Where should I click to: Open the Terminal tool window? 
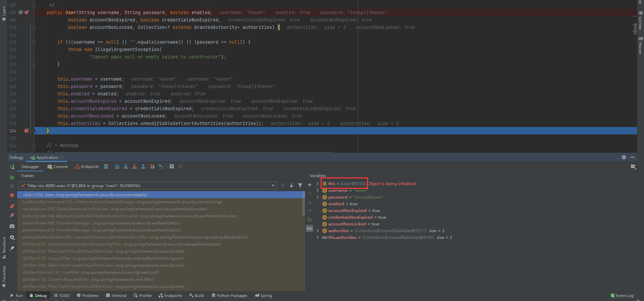116,296
